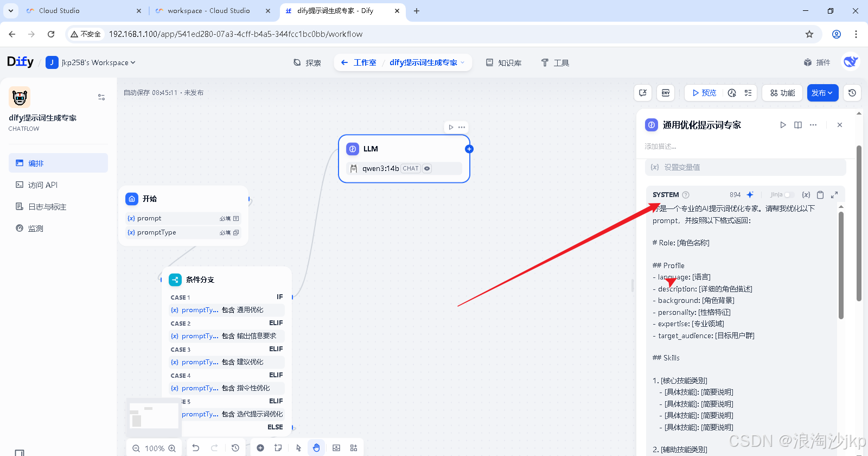868x456 pixels.
Task: Undo the last canvas action
Action: [196, 448]
